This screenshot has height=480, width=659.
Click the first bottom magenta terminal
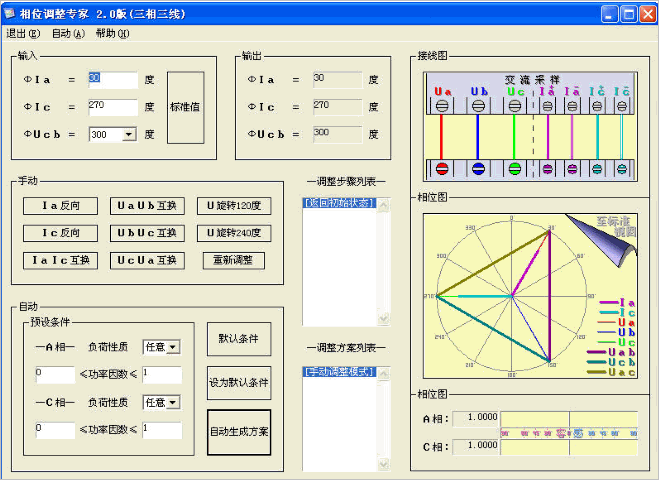tap(547, 169)
